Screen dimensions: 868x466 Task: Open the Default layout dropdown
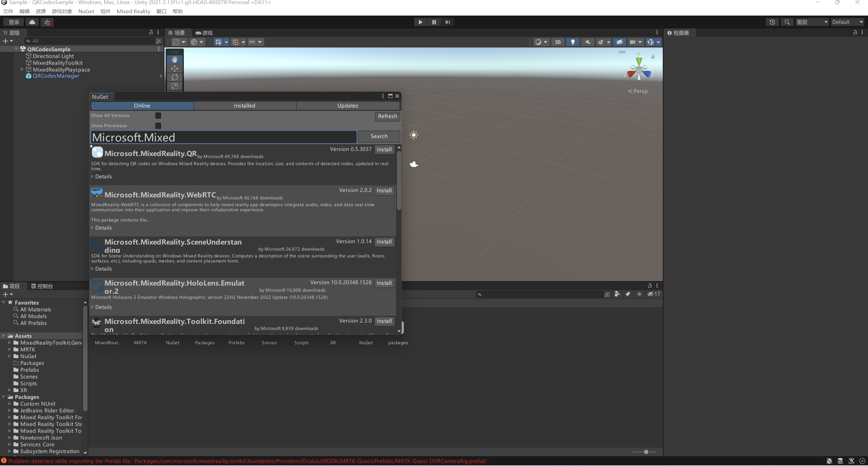click(847, 22)
